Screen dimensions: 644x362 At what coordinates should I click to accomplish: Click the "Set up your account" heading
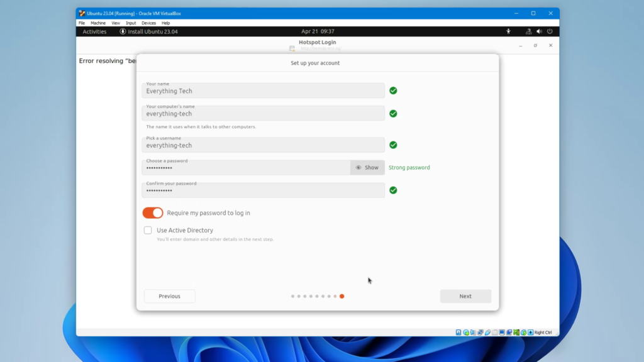(x=316, y=63)
